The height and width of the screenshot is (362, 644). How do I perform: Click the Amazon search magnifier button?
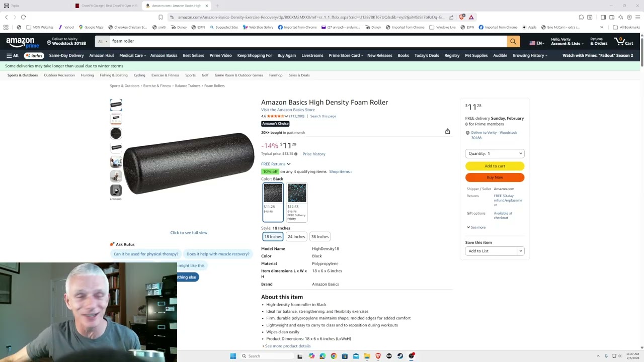513,42
